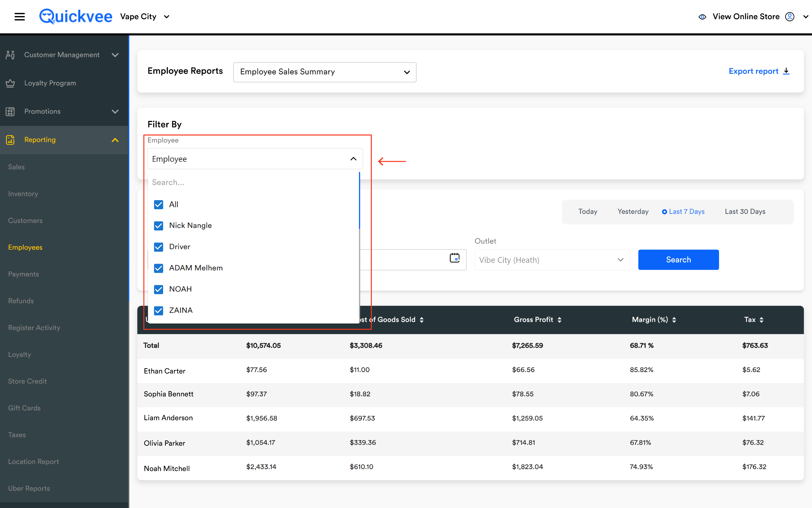Click the Loyalty Program crown icon
Image resolution: width=812 pixels, height=508 pixels.
(10, 83)
